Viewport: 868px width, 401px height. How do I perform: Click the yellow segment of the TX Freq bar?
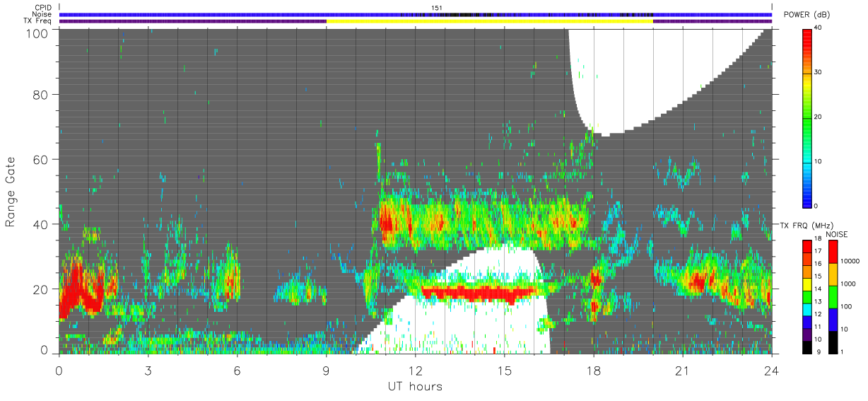(x=489, y=21)
